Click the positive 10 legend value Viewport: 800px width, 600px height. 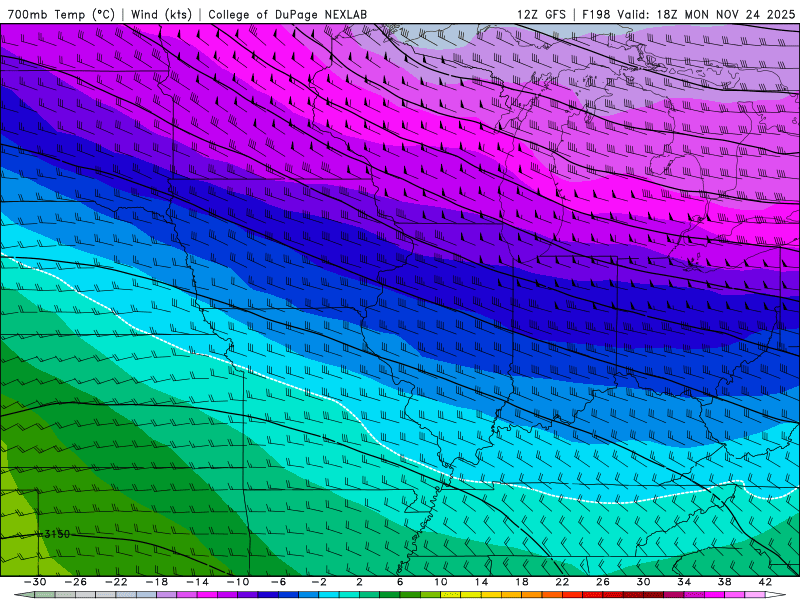pos(440,582)
